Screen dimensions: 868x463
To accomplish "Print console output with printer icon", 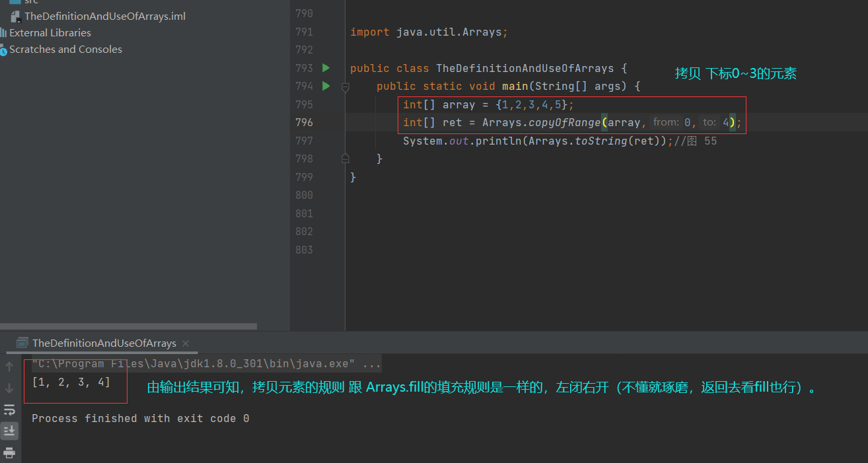I will (x=9, y=453).
